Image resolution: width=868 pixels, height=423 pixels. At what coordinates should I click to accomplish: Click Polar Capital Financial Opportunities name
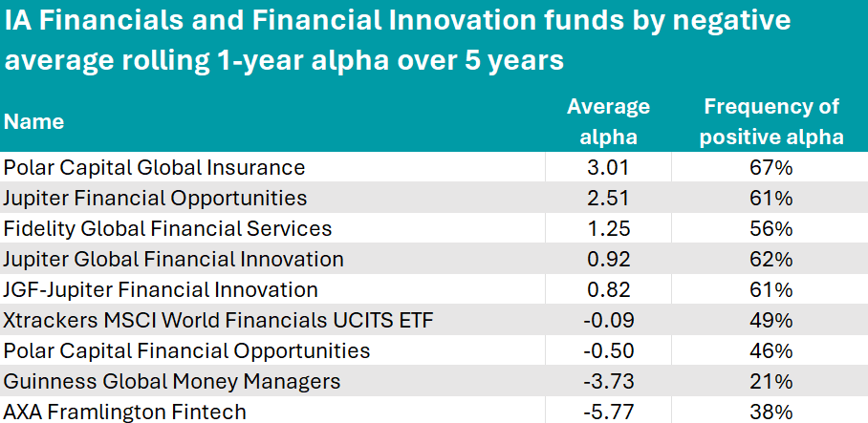click(187, 350)
